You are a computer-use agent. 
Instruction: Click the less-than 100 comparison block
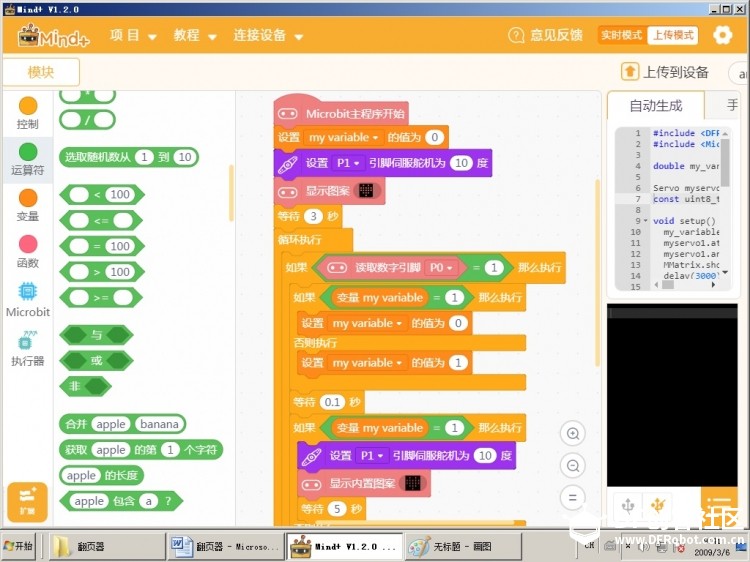(x=102, y=194)
